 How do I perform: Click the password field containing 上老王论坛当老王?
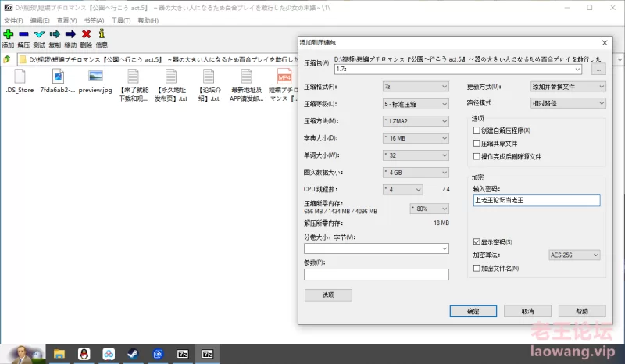[537, 200]
